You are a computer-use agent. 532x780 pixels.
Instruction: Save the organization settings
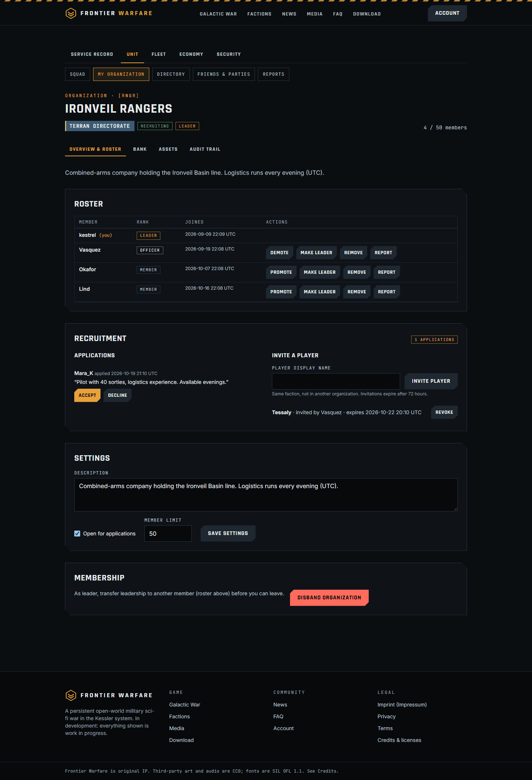pos(228,534)
